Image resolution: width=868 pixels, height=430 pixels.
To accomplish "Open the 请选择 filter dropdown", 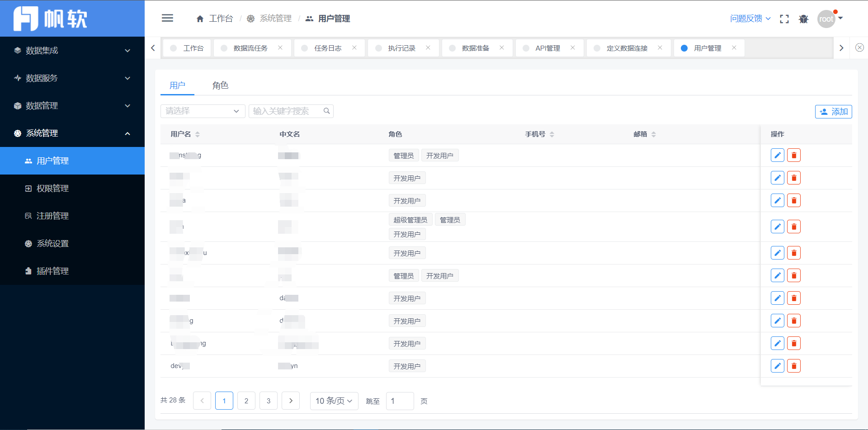I will tap(203, 111).
